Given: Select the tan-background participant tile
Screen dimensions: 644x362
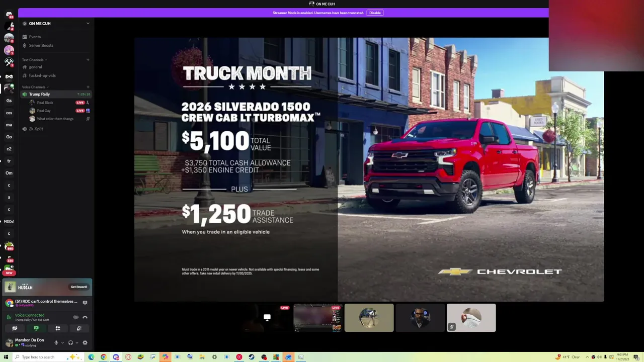Looking at the screenshot, I should [369, 318].
